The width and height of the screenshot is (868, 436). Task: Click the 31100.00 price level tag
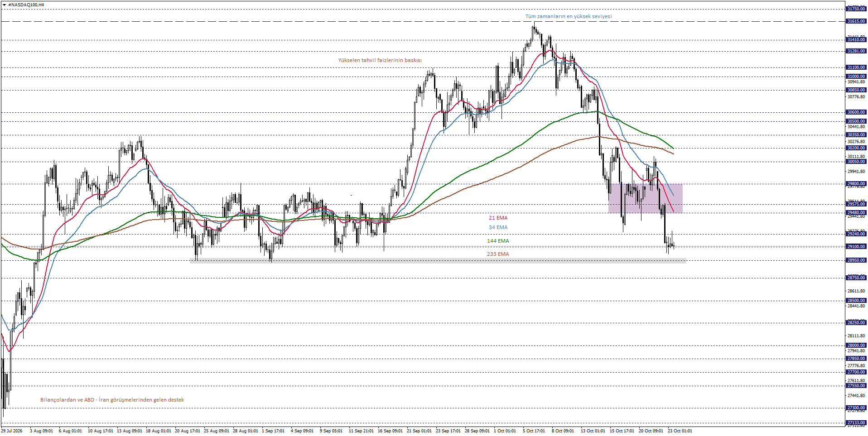click(x=856, y=67)
